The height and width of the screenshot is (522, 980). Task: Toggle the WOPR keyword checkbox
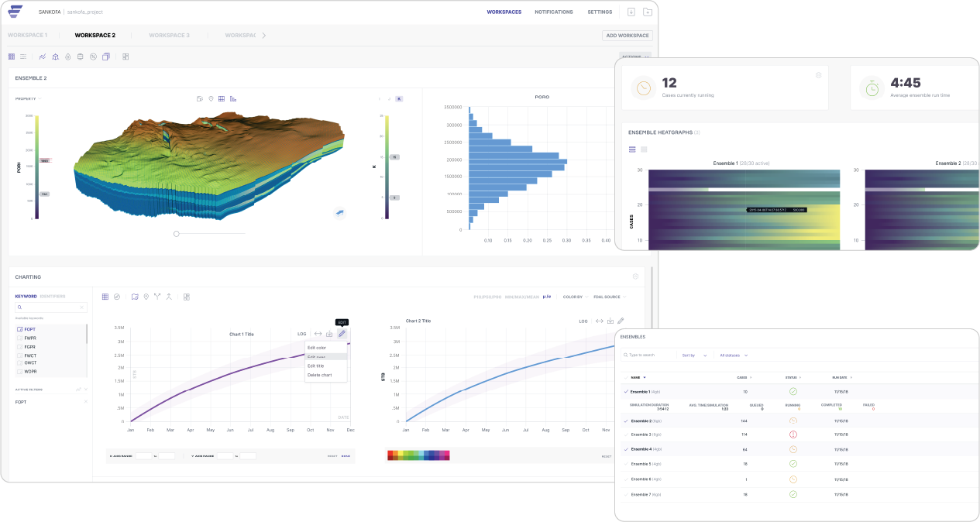[x=20, y=371]
